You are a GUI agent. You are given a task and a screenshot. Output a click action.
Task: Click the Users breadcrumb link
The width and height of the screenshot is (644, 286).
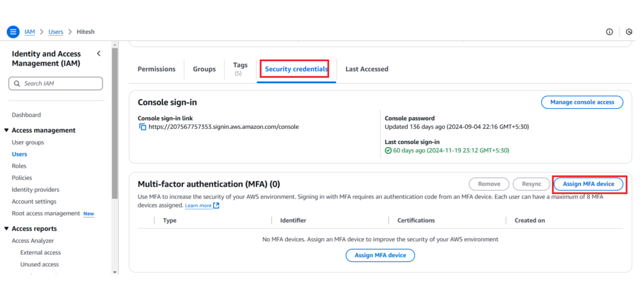coord(55,31)
